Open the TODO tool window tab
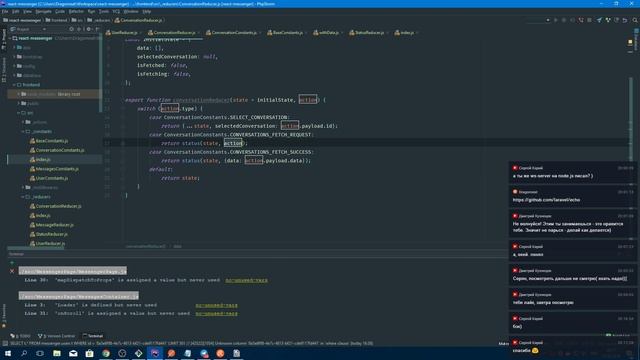This screenshot has height=360, width=640. [x=20, y=336]
